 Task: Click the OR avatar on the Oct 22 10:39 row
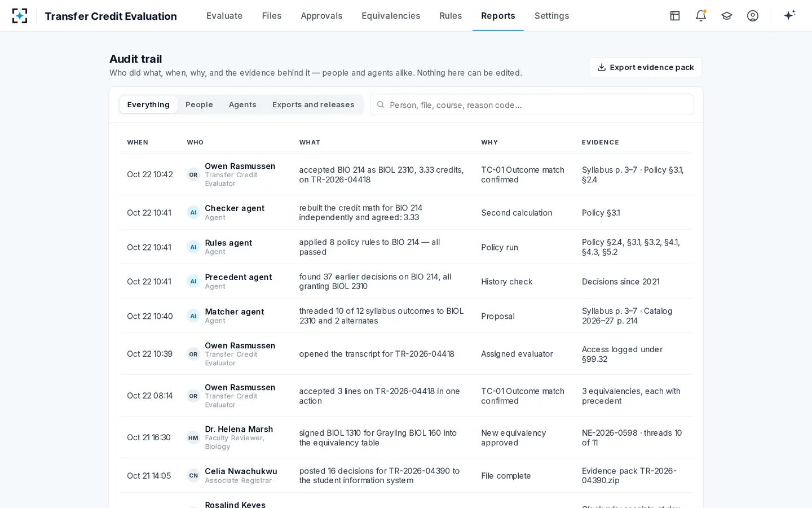(193, 354)
